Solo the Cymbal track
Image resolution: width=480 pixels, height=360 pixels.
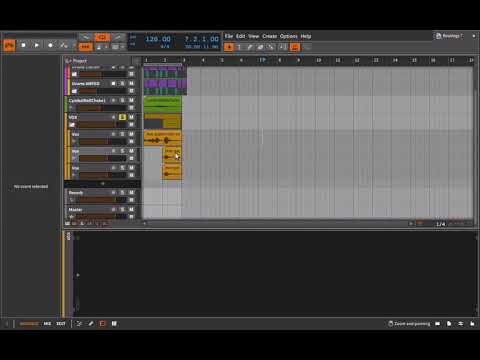[122, 100]
